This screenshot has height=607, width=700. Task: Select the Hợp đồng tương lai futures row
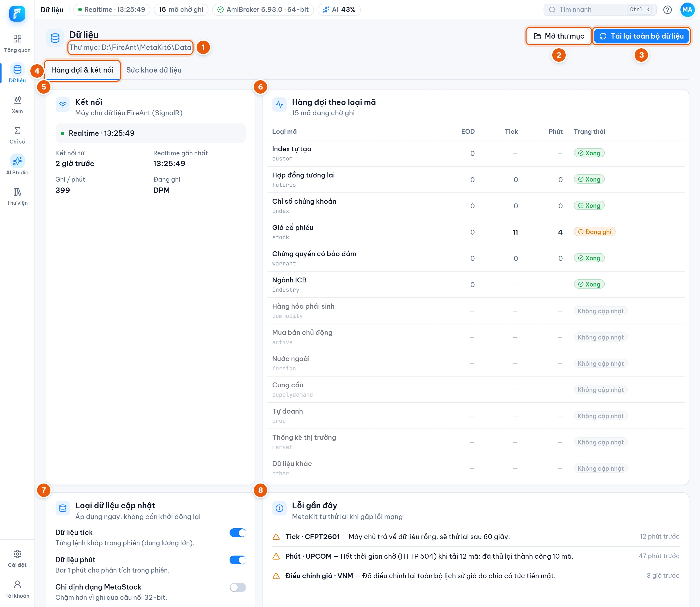point(476,180)
